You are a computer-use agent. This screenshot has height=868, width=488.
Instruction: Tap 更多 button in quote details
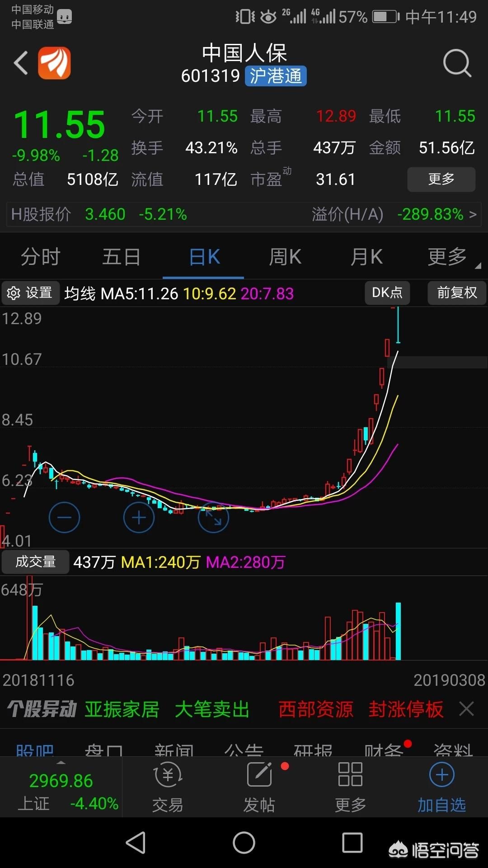(441, 179)
